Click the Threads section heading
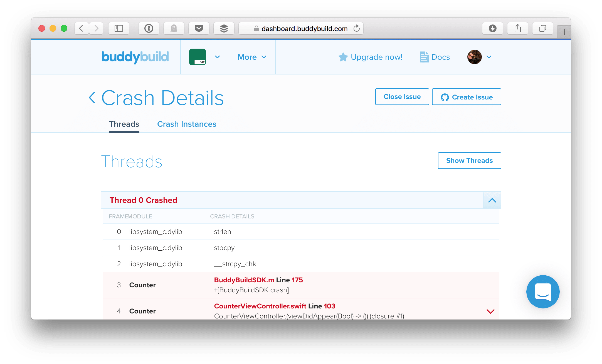 [x=132, y=161]
